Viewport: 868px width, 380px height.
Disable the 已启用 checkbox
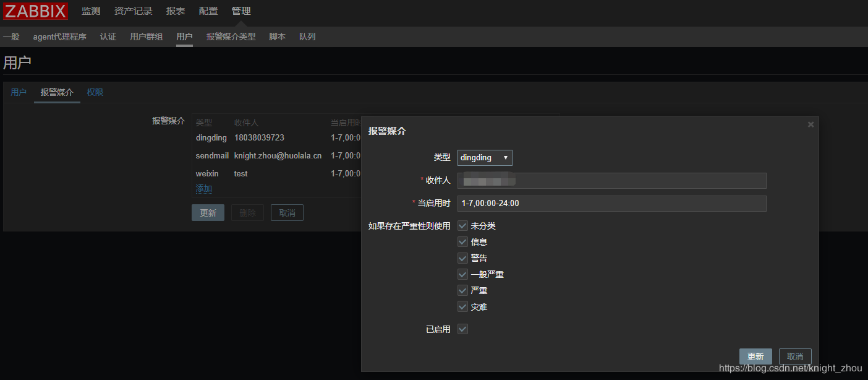(462, 329)
